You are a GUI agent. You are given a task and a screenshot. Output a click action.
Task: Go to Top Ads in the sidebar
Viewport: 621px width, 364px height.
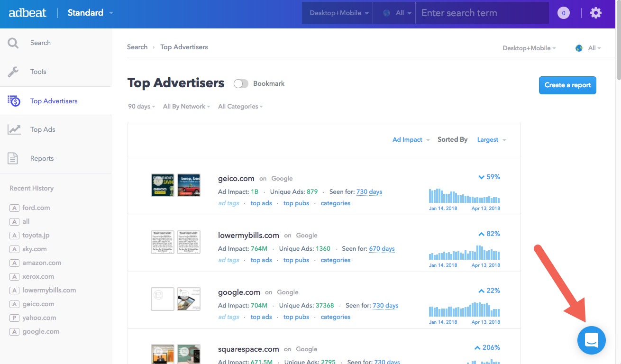pyautogui.click(x=43, y=129)
